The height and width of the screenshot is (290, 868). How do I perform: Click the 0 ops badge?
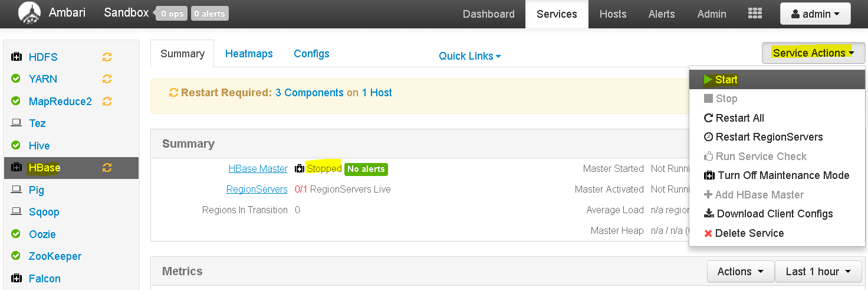pyautogui.click(x=172, y=14)
